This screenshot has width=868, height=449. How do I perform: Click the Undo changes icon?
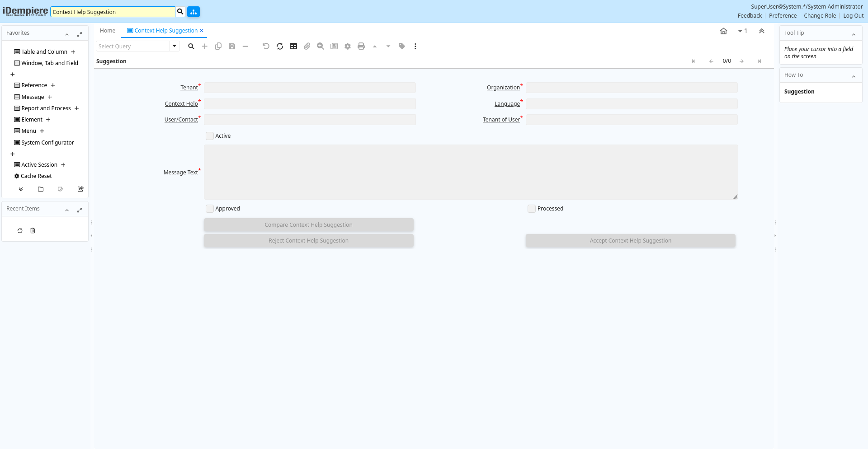coord(266,46)
